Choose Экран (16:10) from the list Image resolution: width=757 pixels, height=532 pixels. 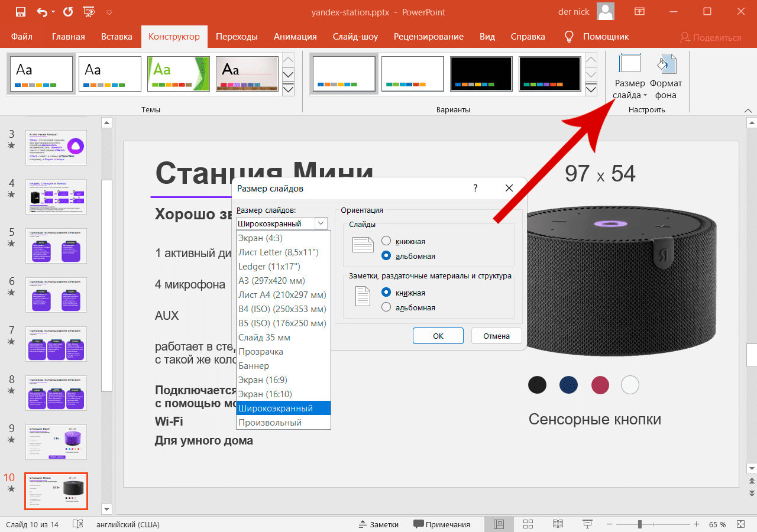(x=283, y=394)
